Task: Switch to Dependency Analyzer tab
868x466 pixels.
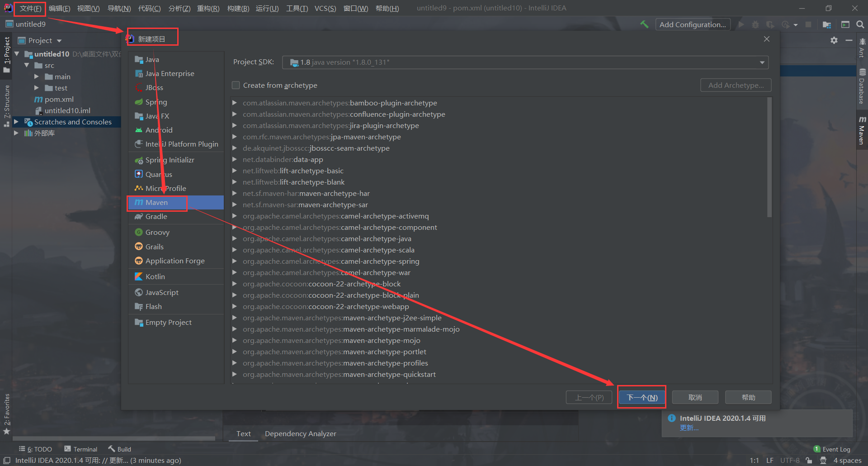Action: 301,433
